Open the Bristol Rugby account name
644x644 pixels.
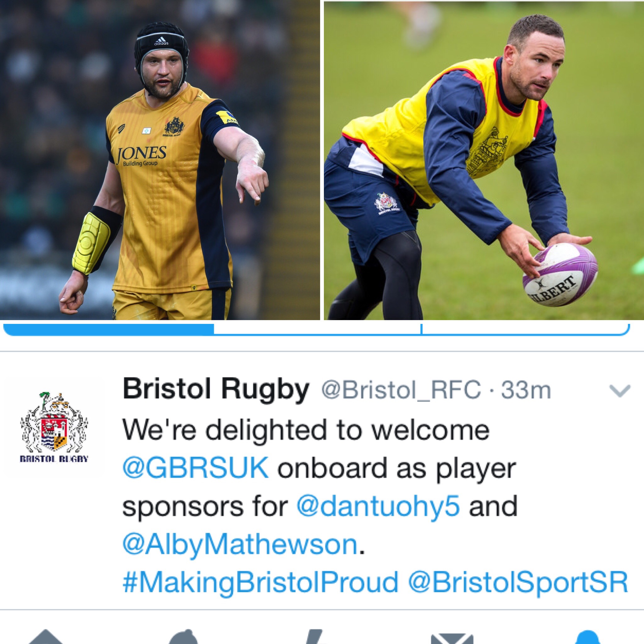216,389
